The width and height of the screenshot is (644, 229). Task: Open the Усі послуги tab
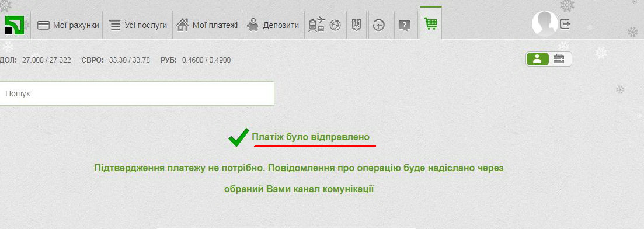[x=138, y=25]
